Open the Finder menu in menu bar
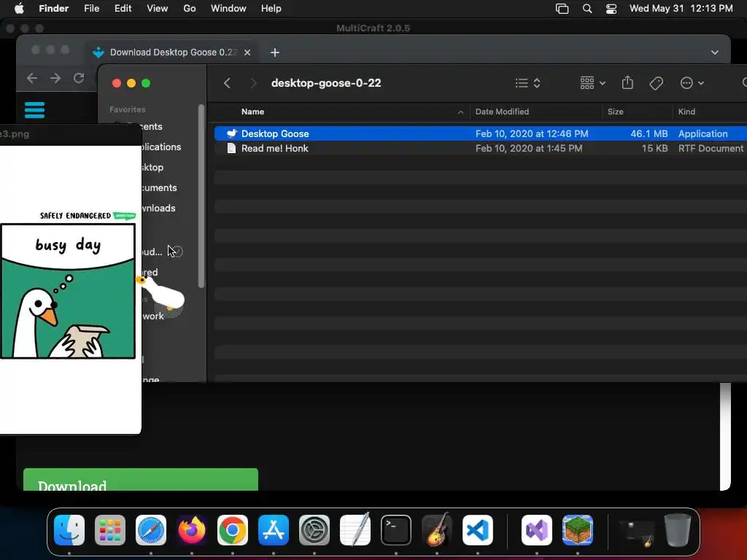The image size is (747, 560). click(54, 9)
